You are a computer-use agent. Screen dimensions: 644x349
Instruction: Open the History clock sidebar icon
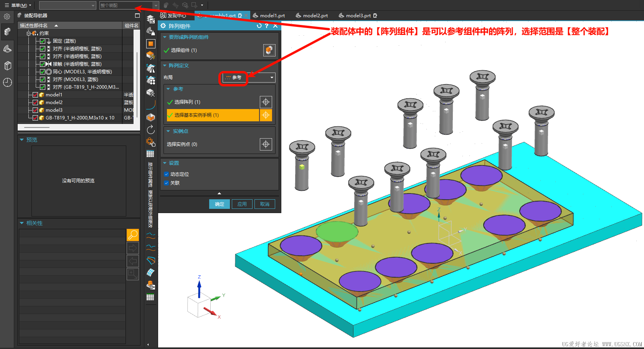[x=7, y=82]
